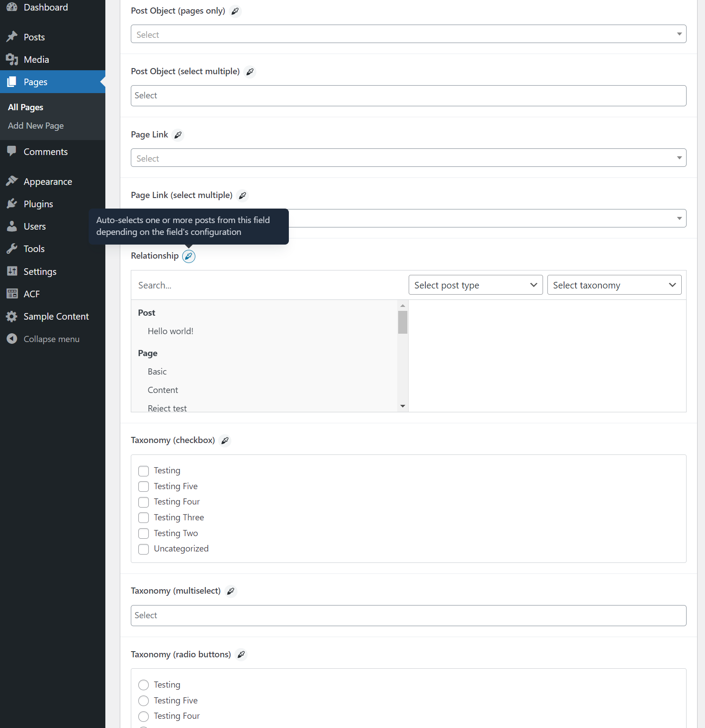Focus the relationship Search field

pyautogui.click(x=270, y=285)
